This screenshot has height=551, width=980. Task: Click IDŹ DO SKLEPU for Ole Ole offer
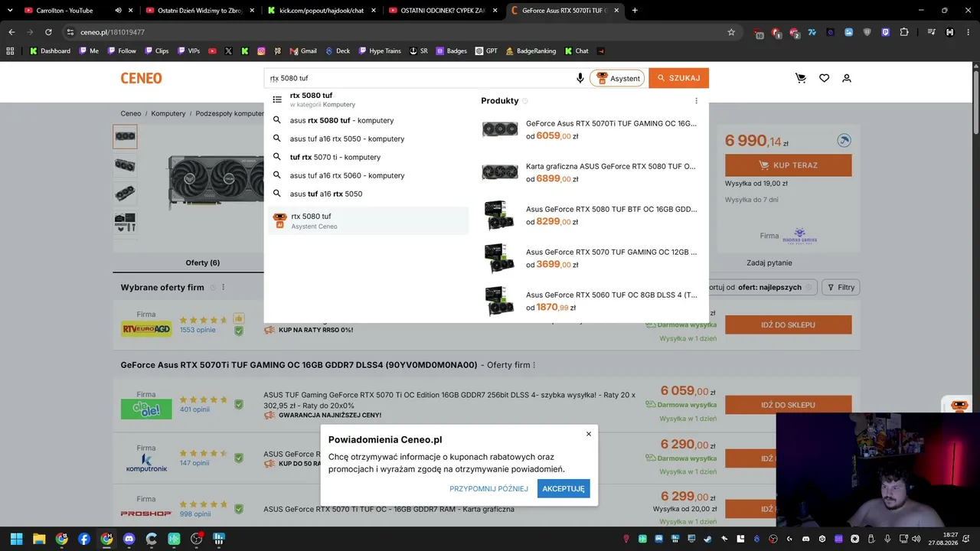click(788, 405)
